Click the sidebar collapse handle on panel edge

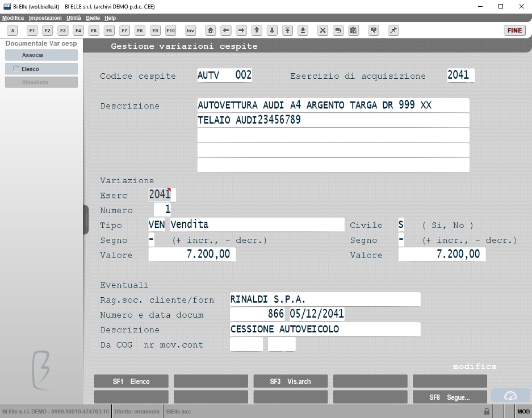(x=86, y=219)
